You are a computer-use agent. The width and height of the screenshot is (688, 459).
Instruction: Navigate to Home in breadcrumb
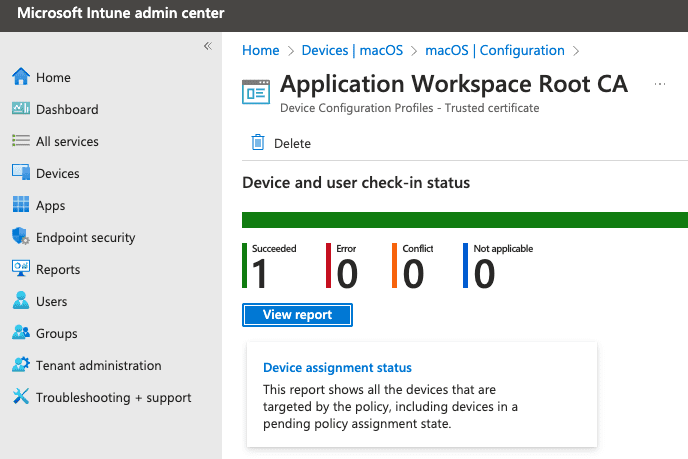click(261, 50)
